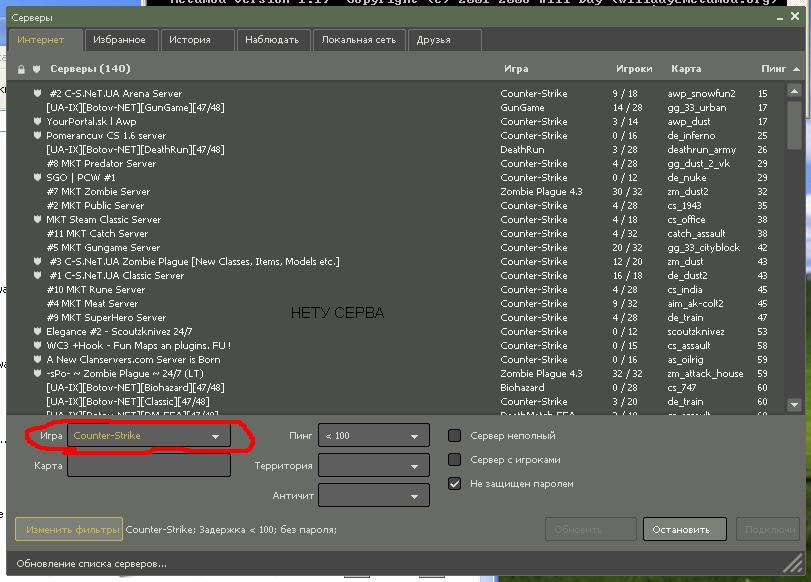Click the resize grip in window corner
The width and height of the screenshot is (811, 582).
(792, 563)
